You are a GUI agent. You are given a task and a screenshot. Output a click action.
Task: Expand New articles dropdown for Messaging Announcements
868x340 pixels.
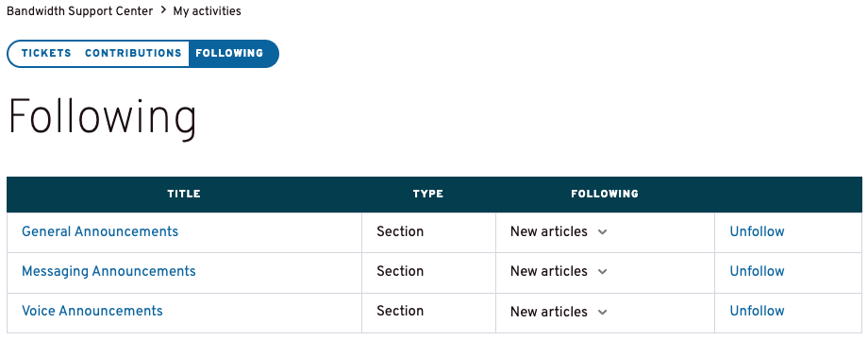point(559,271)
